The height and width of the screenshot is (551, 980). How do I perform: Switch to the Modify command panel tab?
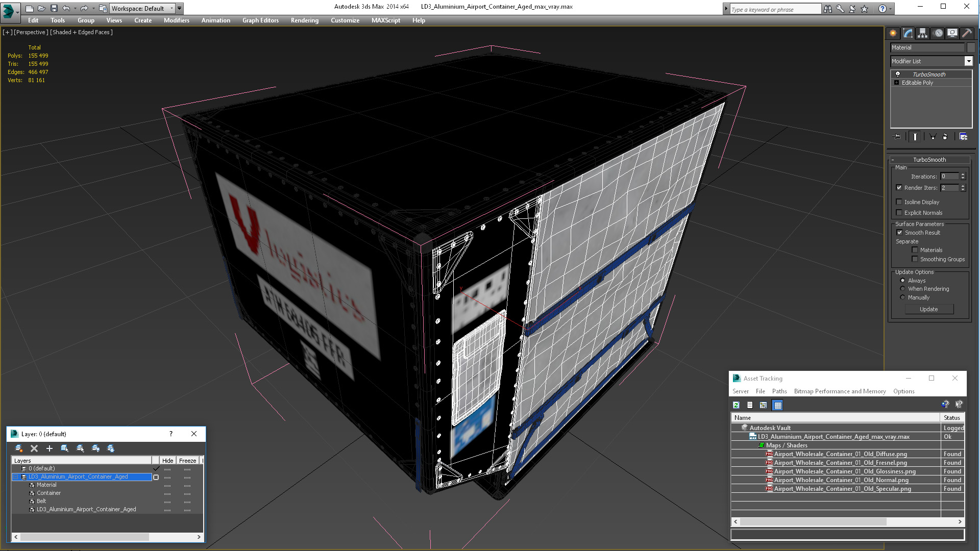pos(908,33)
